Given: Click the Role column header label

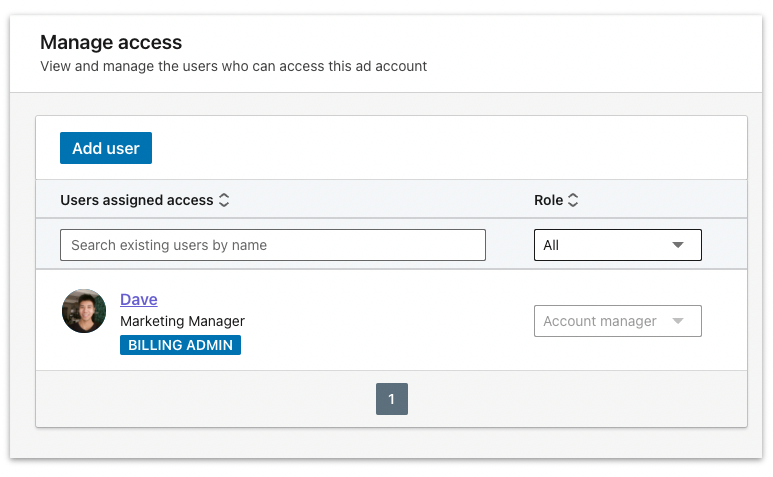Looking at the screenshot, I should pos(548,200).
